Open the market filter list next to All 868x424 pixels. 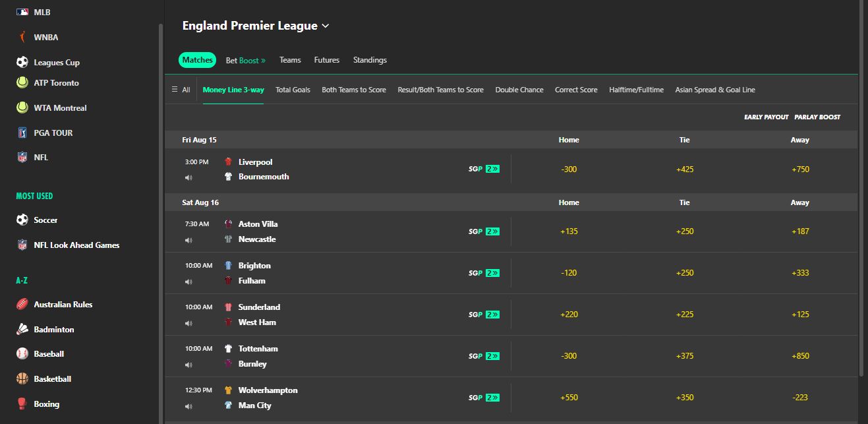[175, 90]
